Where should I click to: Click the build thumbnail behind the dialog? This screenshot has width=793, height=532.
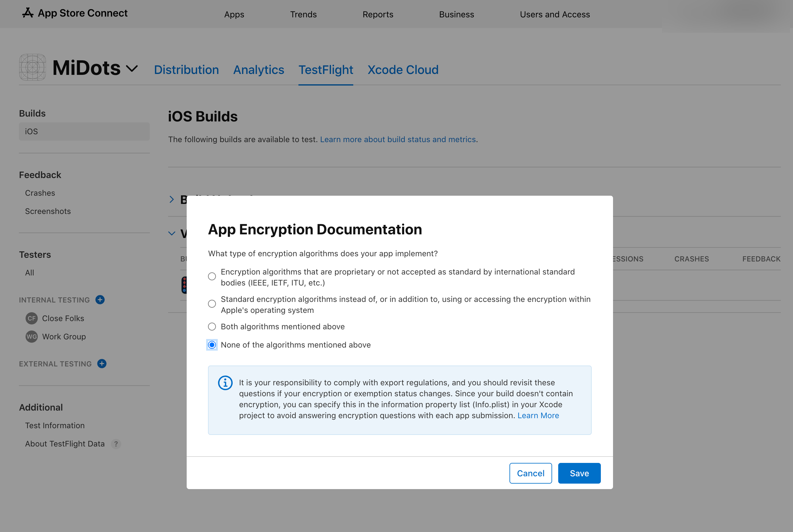[184, 285]
